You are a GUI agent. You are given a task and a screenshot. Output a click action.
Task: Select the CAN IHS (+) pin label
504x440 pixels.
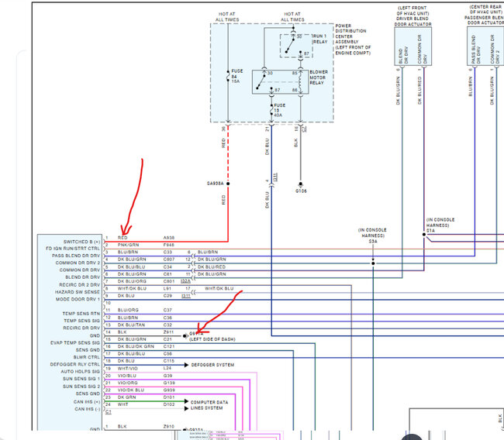[x=87, y=402]
